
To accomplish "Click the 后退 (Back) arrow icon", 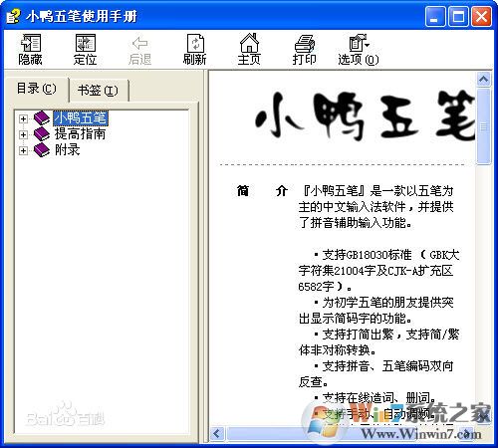I will coord(139,43).
